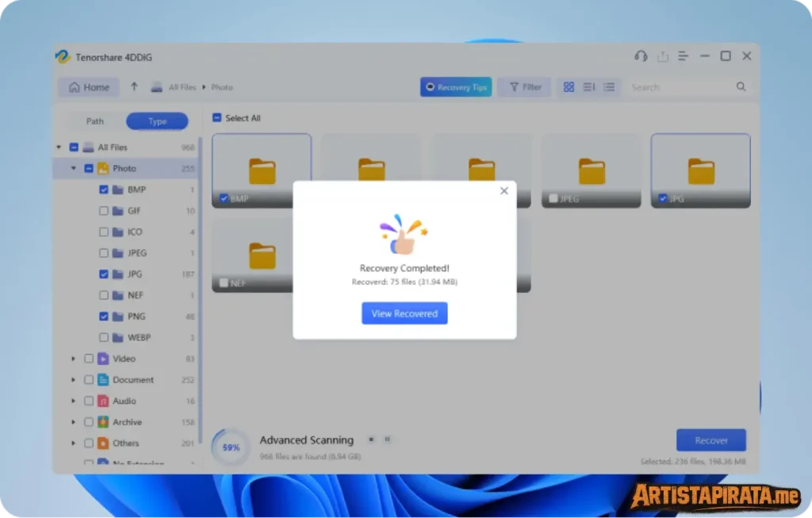Uncheck the PNG file type checkbox
This screenshot has height=518, width=812.
(x=104, y=317)
